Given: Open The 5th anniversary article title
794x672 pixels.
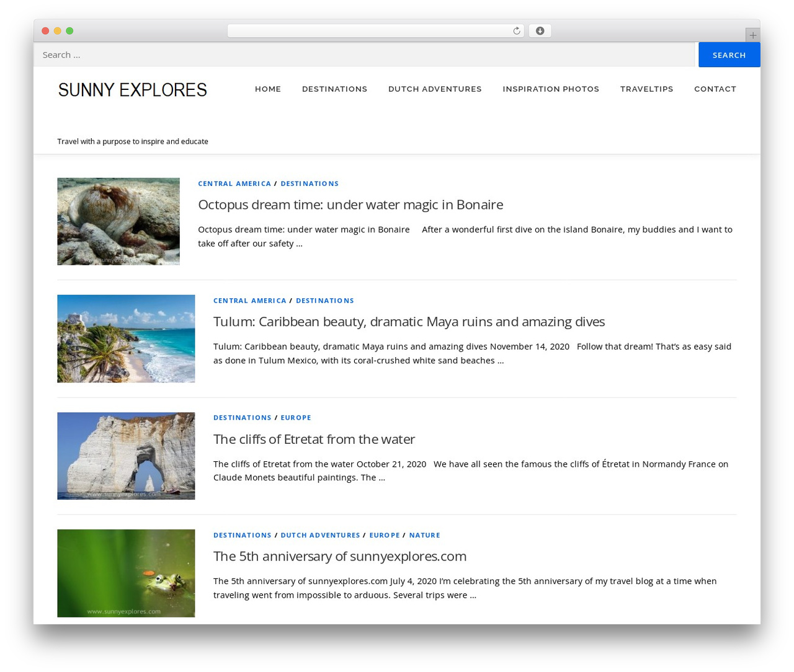Looking at the screenshot, I should [340, 556].
